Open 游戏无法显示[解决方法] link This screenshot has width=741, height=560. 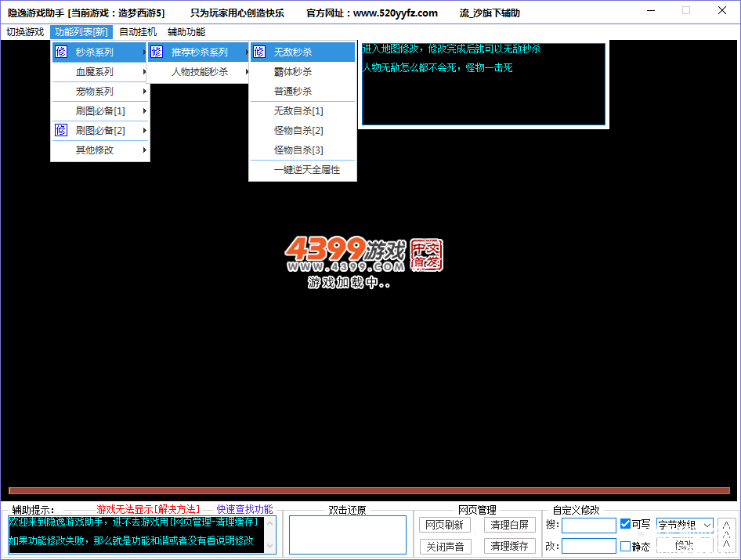[148, 509]
